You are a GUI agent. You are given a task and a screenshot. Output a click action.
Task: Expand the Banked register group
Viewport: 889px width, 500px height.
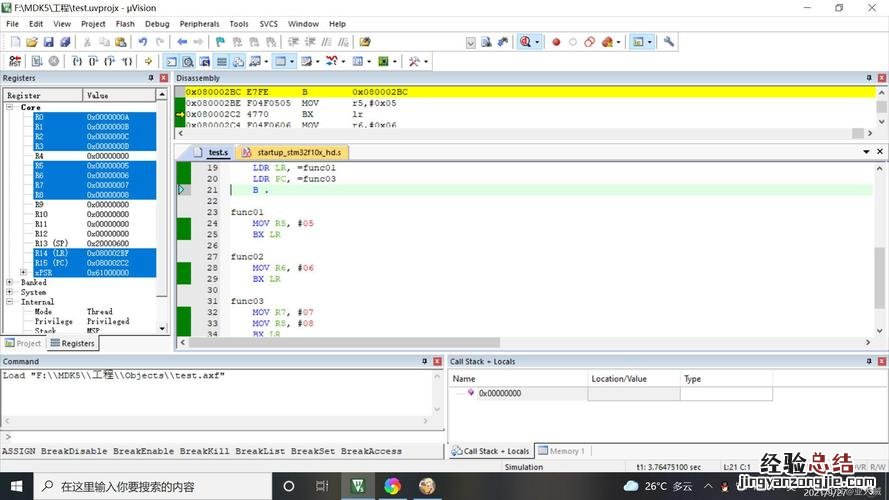[x=10, y=283]
